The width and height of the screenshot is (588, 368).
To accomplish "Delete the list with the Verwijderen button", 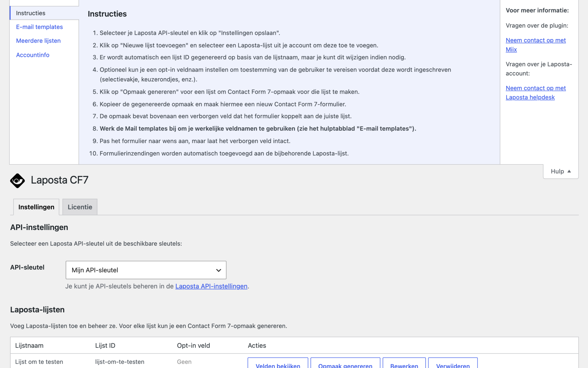I will click(453, 364).
